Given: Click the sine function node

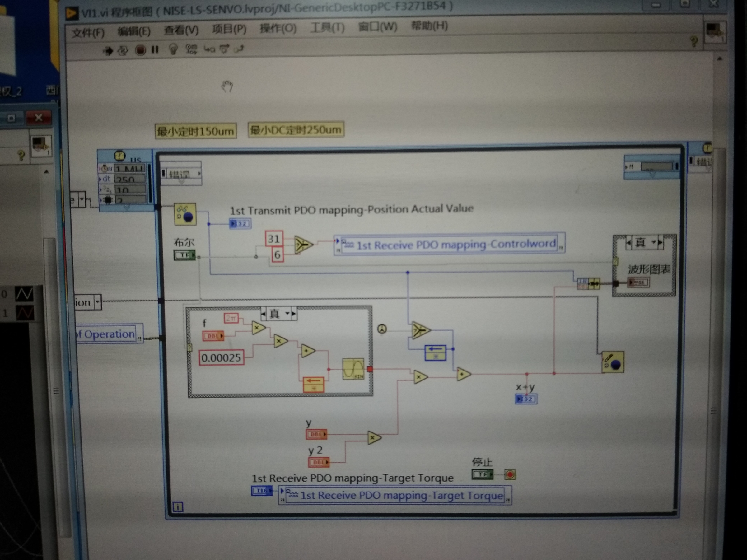Looking at the screenshot, I should [353, 369].
